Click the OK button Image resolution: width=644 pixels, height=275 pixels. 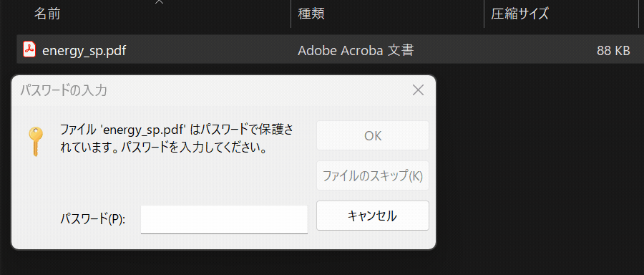373,135
